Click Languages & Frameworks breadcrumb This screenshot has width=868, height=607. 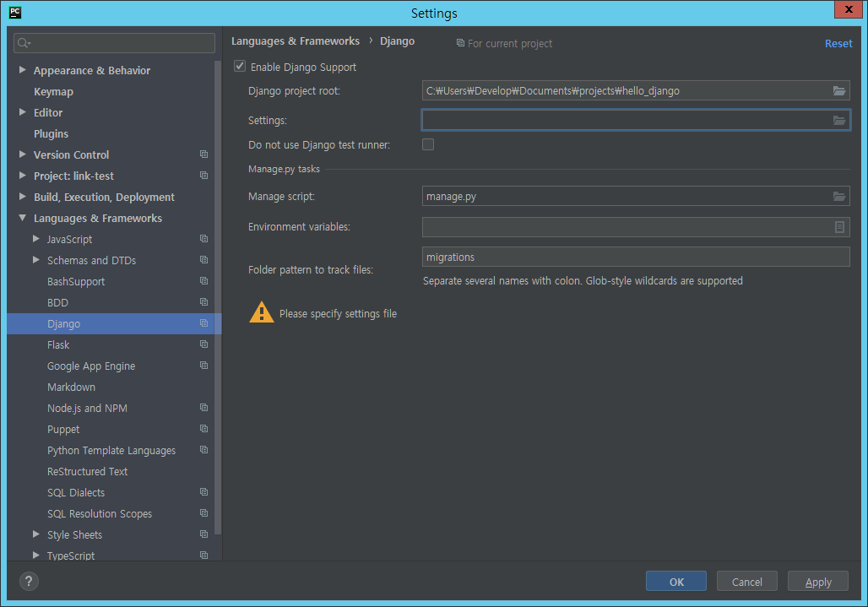pyautogui.click(x=296, y=41)
